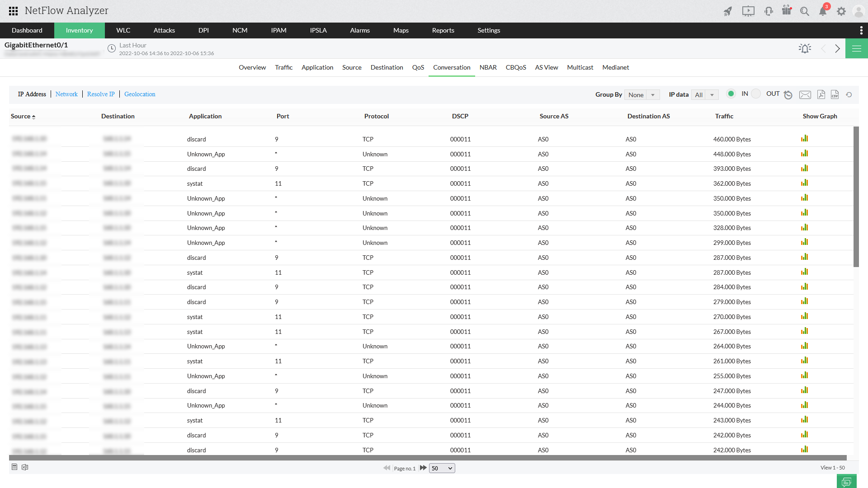
Task: Click the Geolocation link
Action: pos(140,94)
